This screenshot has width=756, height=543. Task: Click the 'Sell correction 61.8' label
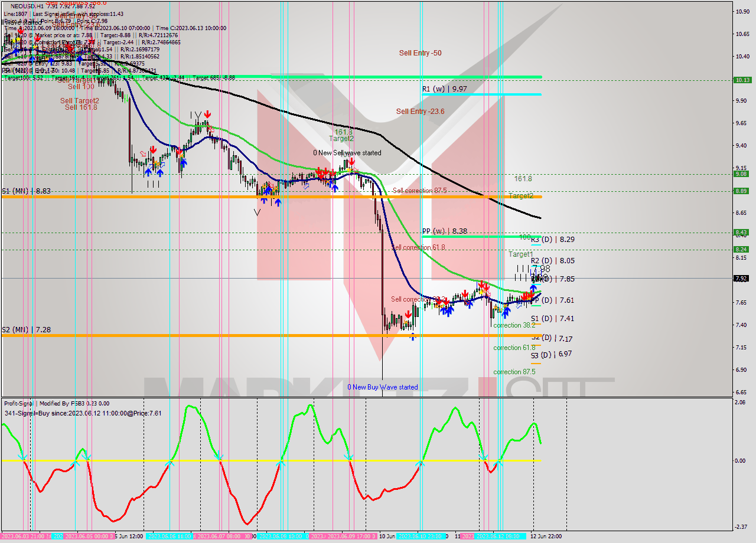pos(418,247)
